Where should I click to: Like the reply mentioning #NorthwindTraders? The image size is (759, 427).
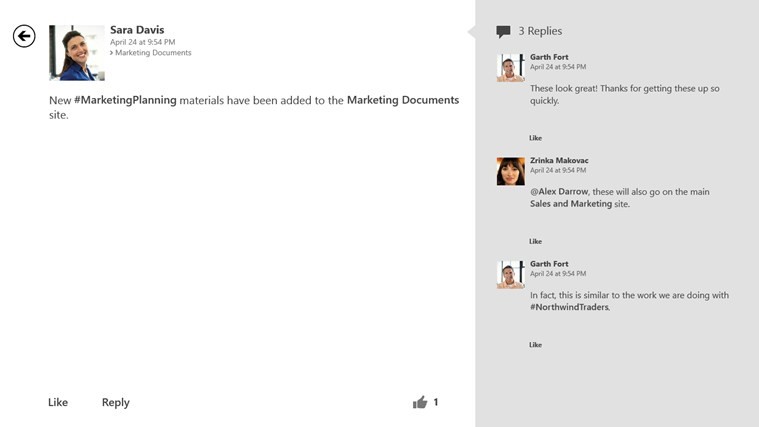535,345
